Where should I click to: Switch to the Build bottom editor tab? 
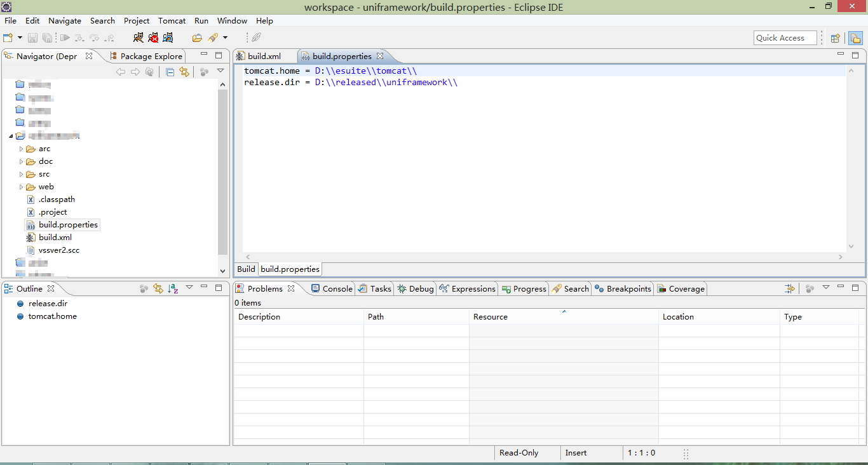(246, 269)
